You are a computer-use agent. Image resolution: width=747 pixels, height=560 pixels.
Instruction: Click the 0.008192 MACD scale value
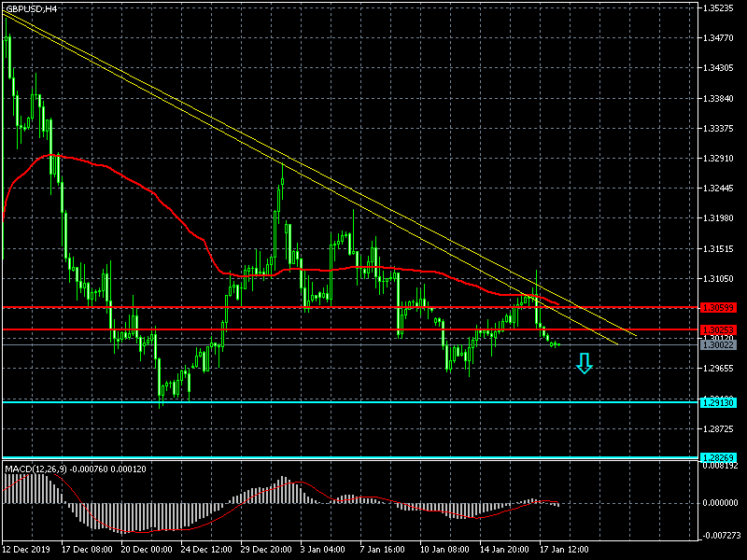[720, 466]
